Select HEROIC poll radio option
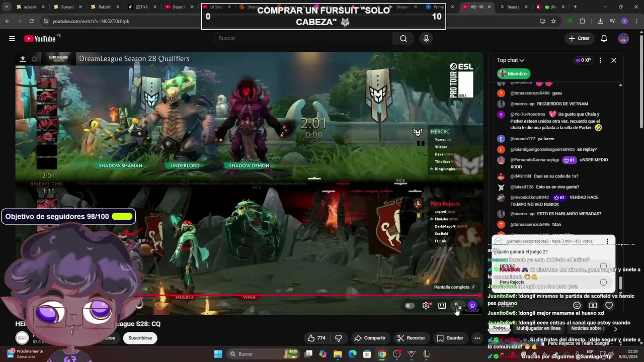Viewport: 644px width, 362px height. (x=603, y=266)
